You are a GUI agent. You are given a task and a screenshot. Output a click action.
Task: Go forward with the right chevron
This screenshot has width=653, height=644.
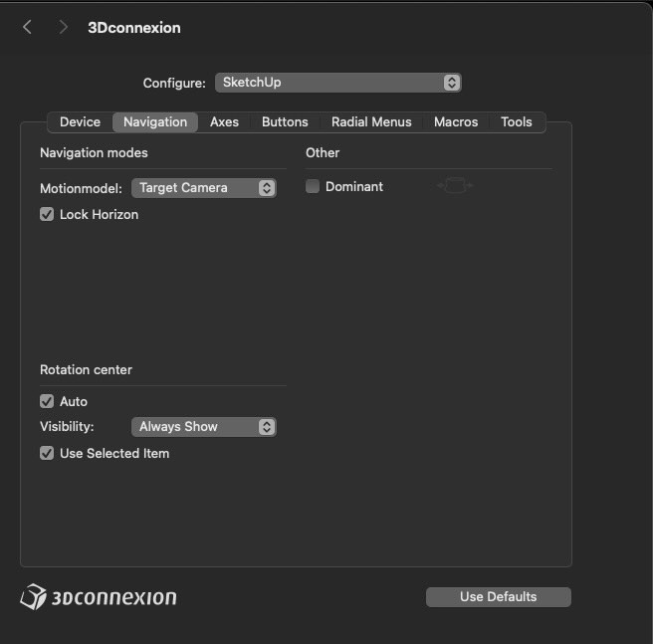pos(63,28)
